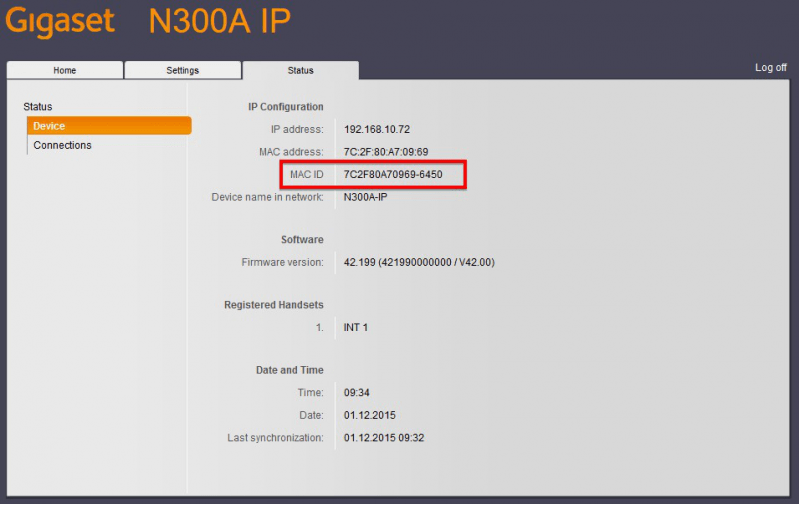Open Connections in the Status sidebar

(x=62, y=145)
